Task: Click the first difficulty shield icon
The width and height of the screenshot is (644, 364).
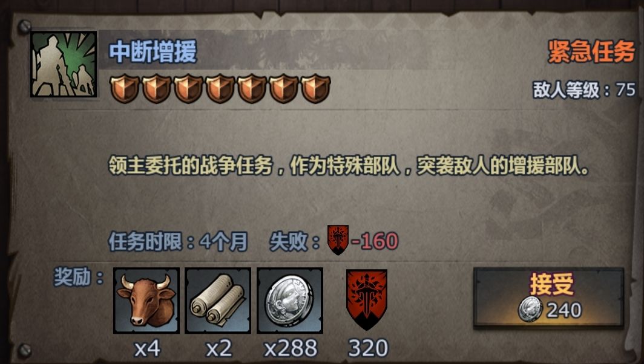Action: [x=125, y=88]
